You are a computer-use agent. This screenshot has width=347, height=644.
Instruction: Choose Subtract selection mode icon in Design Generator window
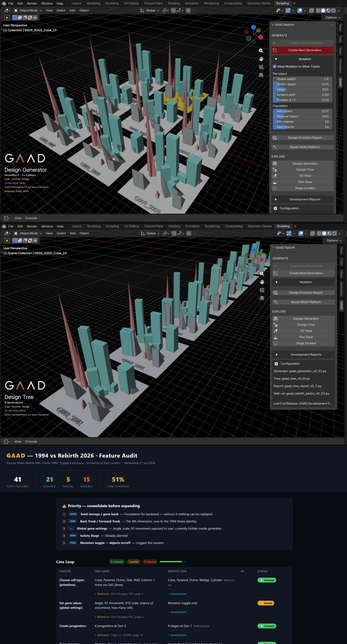click(25, 18)
